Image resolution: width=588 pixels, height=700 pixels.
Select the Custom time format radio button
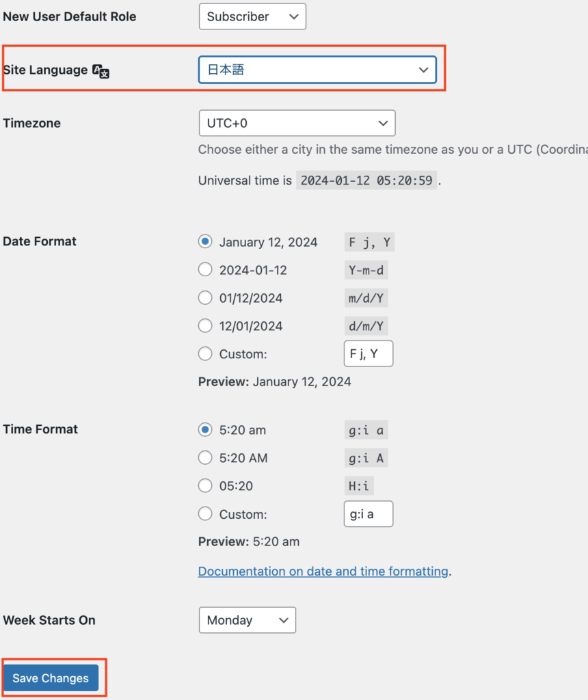[x=205, y=514]
